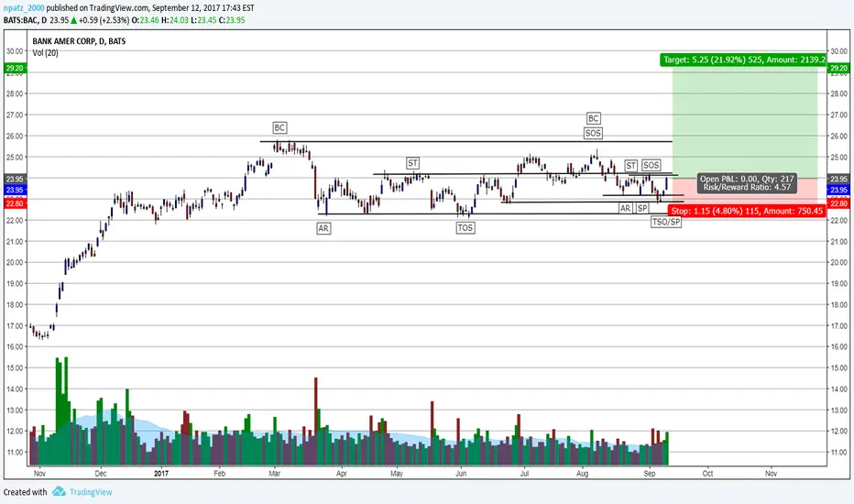Click the Dec label on time axis

click(x=101, y=474)
